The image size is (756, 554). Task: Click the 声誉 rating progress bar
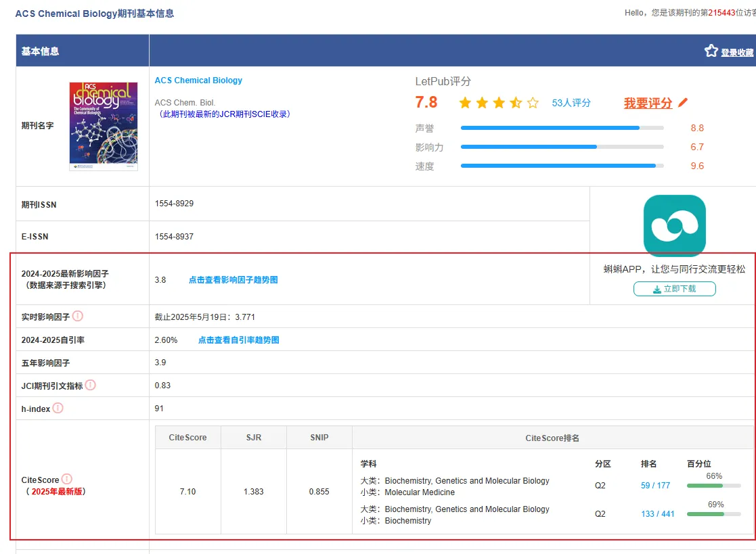tap(562, 128)
